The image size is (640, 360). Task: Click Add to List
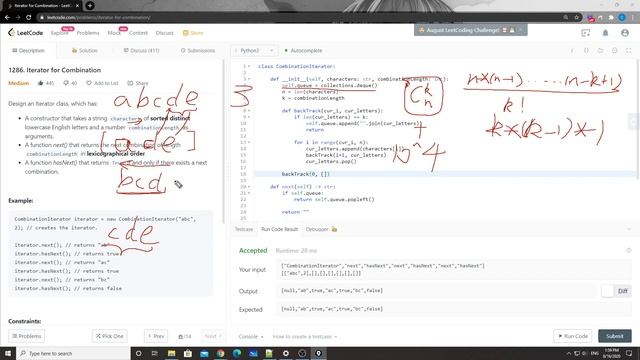pos(102,83)
